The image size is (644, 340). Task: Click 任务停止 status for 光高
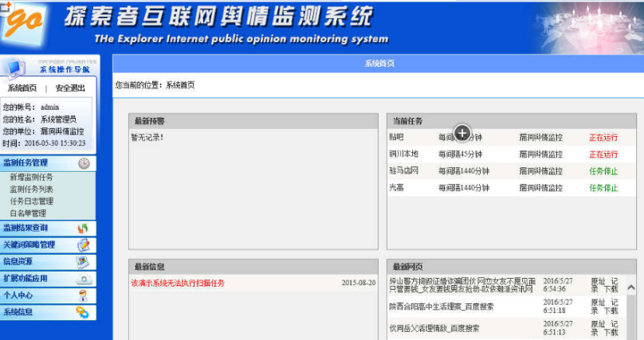point(603,188)
